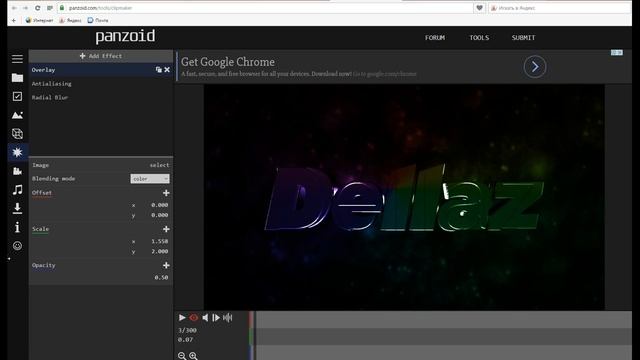Remove the Overlay effect with X
The height and width of the screenshot is (360, 640).
coord(167,70)
